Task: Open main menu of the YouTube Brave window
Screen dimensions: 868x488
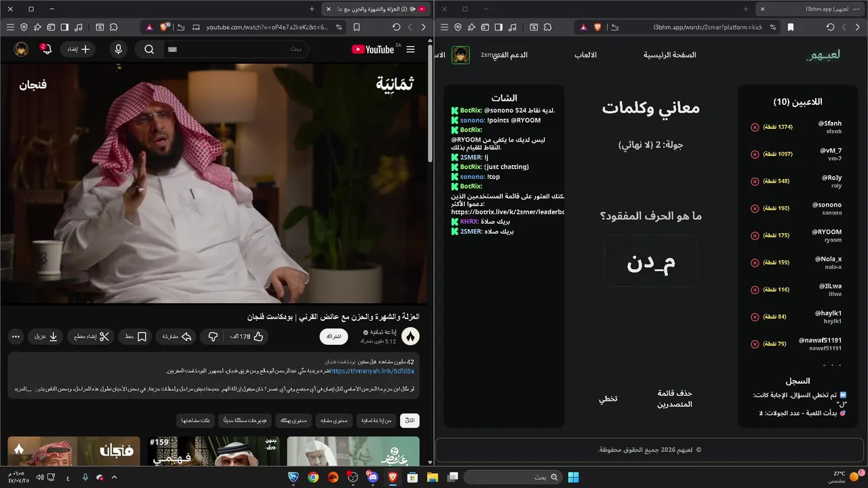Action: pos(9,27)
